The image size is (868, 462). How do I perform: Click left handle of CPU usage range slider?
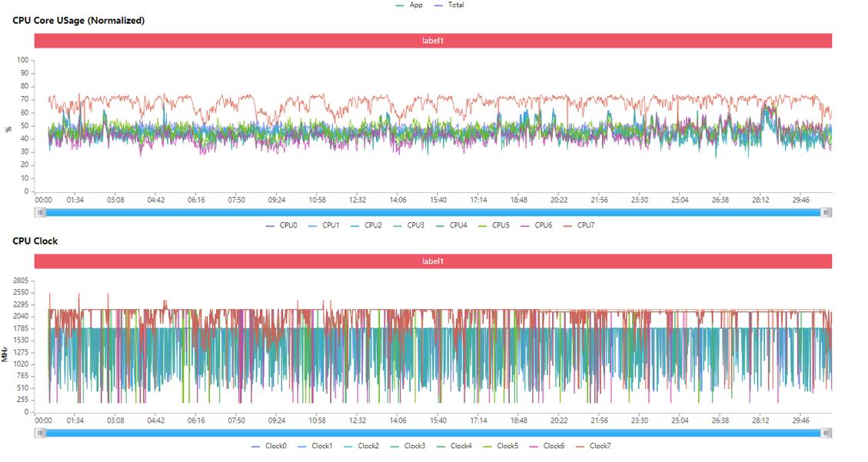[x=40, y=212]
